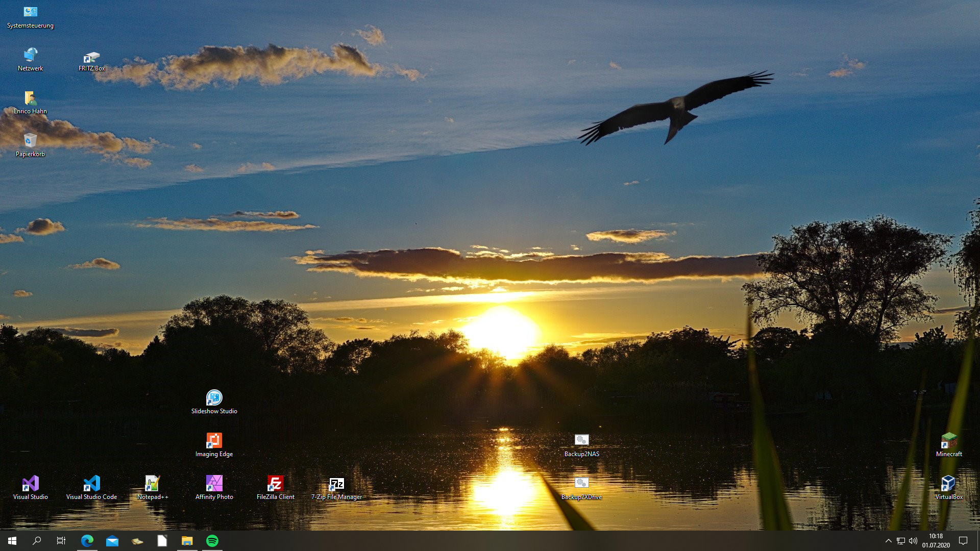Click the FileZilla Client shortcut

click(x=275, y=484)
